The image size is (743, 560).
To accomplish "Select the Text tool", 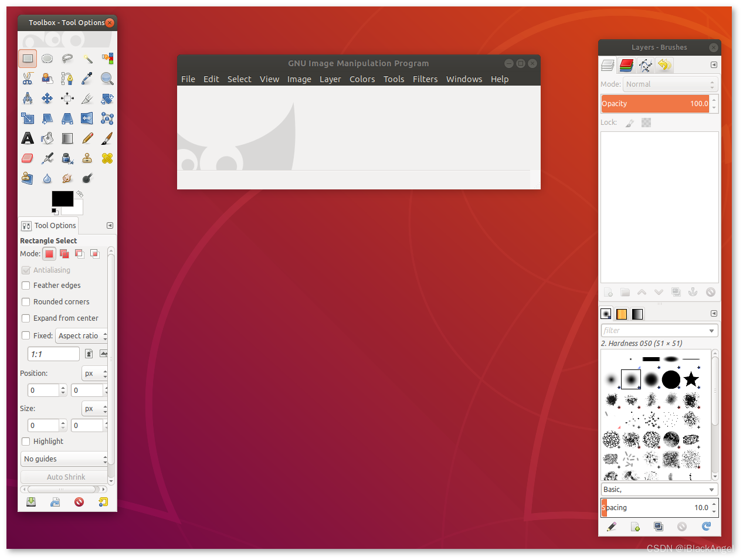I will 28,138.
